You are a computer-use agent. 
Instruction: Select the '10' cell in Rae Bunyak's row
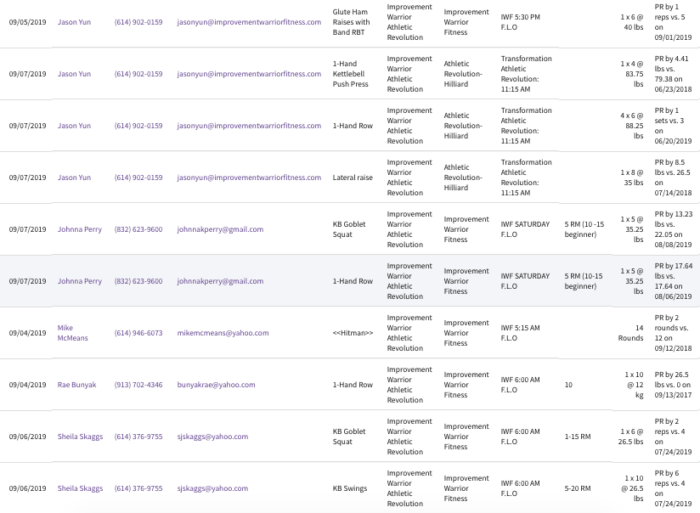(568, 384)
